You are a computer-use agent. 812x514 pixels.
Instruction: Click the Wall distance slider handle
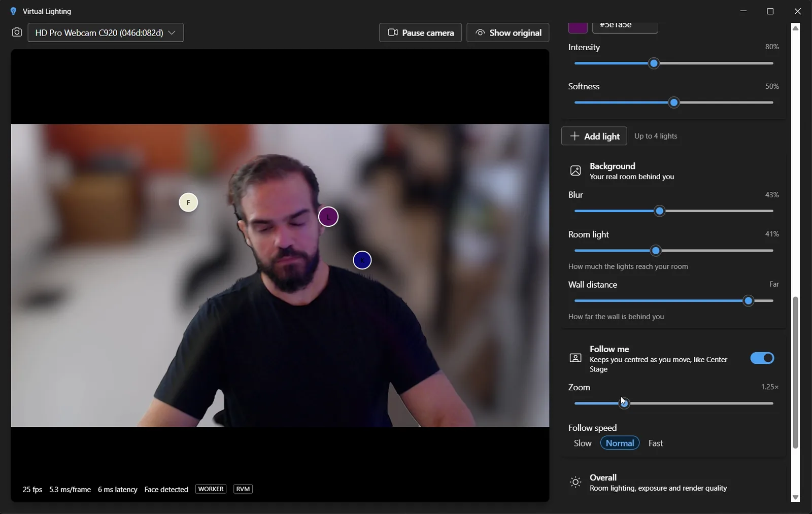749,301
